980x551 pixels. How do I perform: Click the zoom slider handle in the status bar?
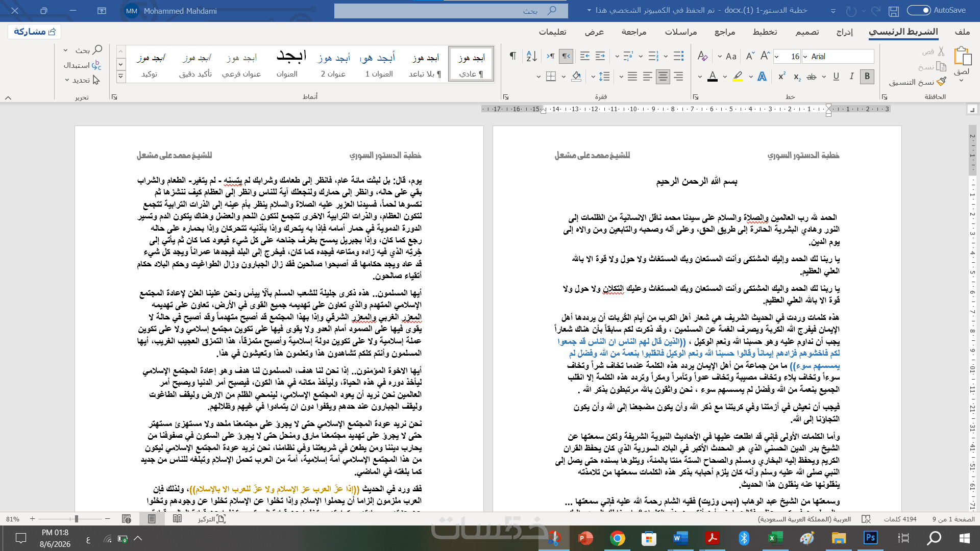tap(76, 519)
